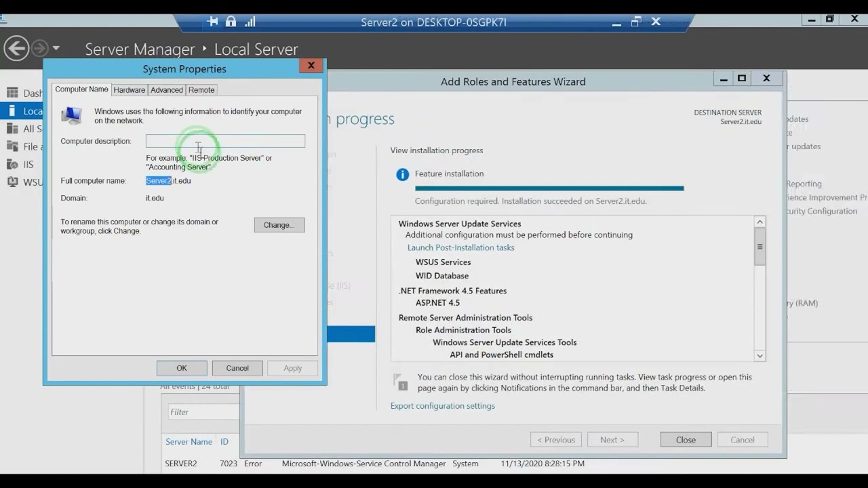This screenshot has width=868, height=488.
Task: Click Server Manager breadcrumb title
Action: 140,49
